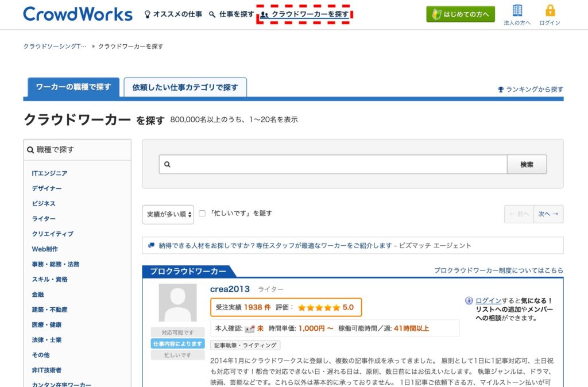Click the ログイン padlock icon
The image size is (588, 387).
click(550, 10)
